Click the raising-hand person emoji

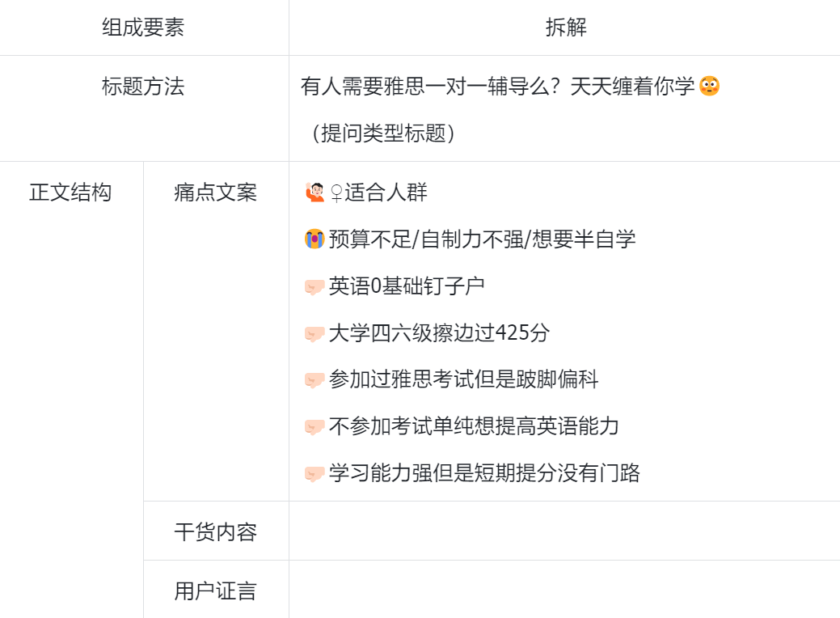[315, 193]
